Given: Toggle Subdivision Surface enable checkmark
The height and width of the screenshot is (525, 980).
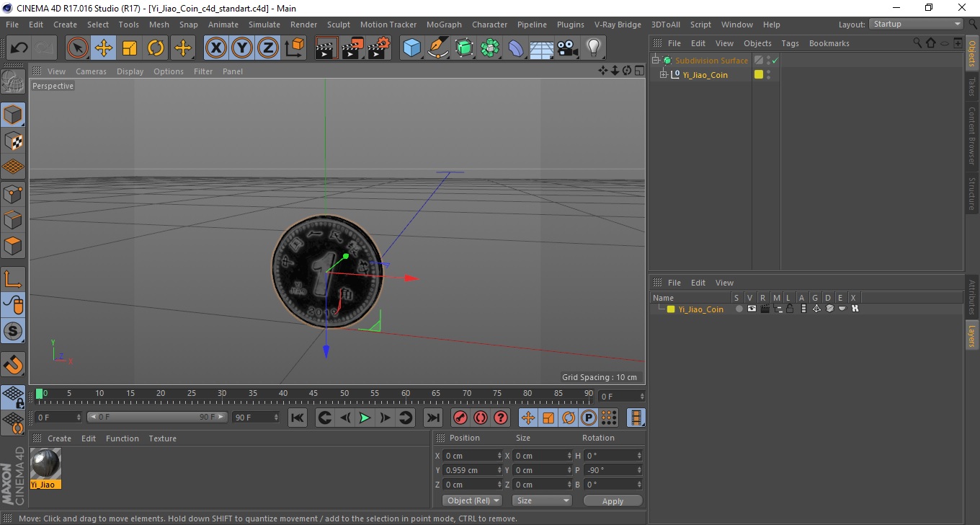Looking at the screenshot, I should tap(775, 61).
